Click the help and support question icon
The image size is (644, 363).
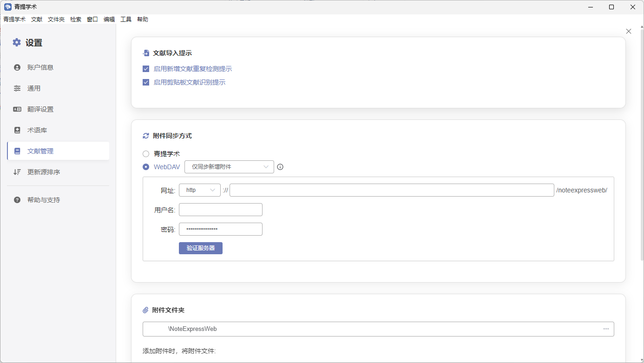(x=17, y=200)
